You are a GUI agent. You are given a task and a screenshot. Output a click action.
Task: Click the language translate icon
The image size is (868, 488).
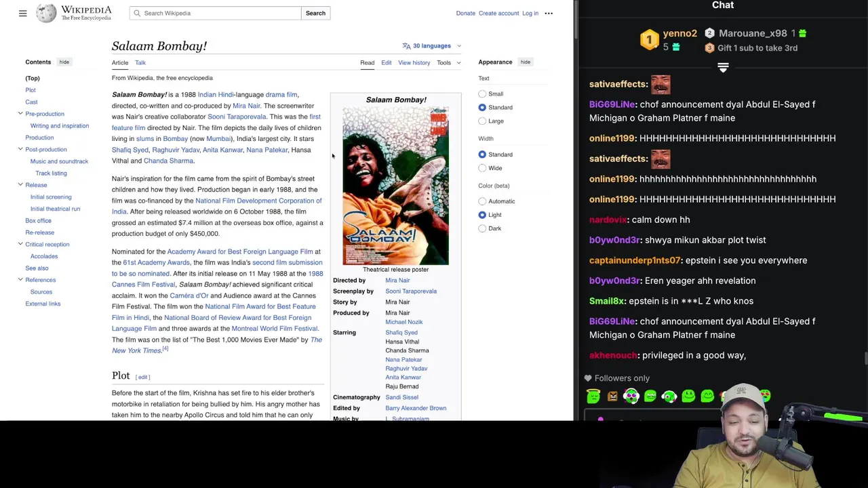[406, 46]
